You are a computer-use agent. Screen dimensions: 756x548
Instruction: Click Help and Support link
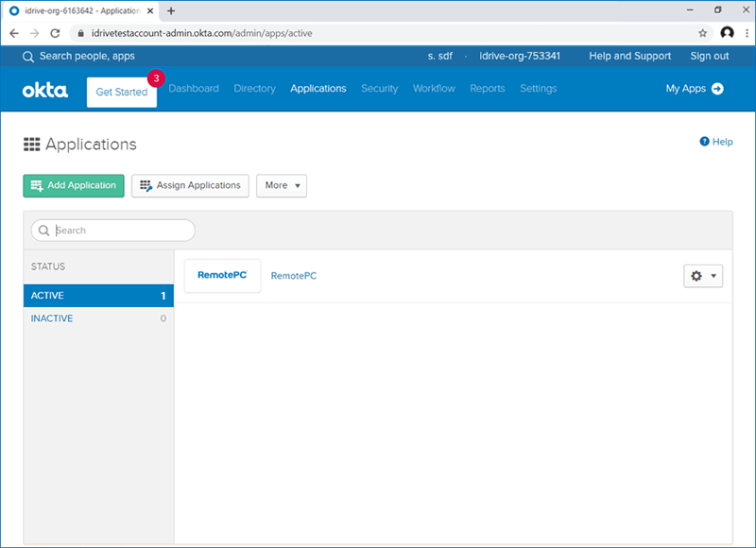[x=629, y=56]
